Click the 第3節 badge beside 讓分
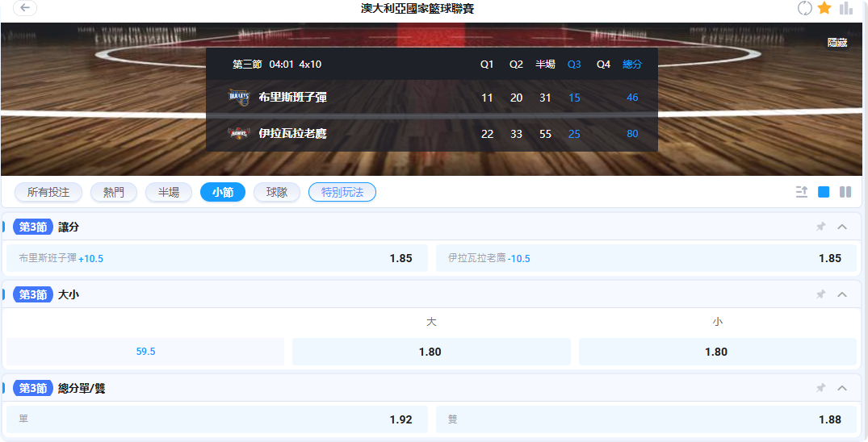Image resolution: width=868 pixels, height=442 pixels. 33,227
